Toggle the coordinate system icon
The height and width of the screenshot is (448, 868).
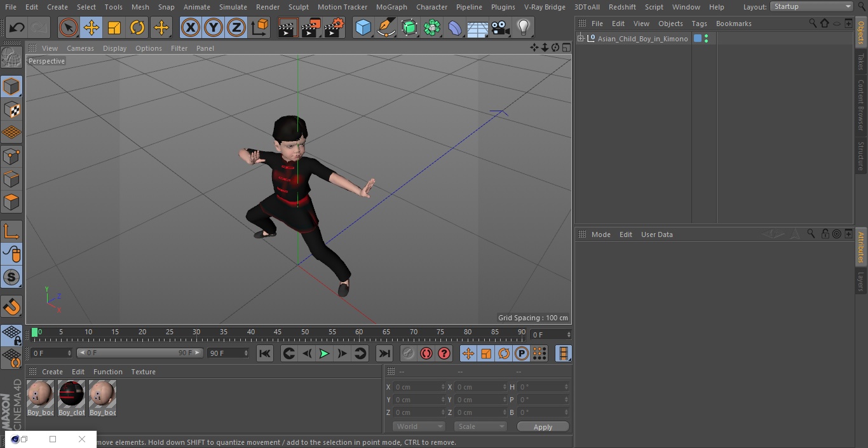click(260, 27)
